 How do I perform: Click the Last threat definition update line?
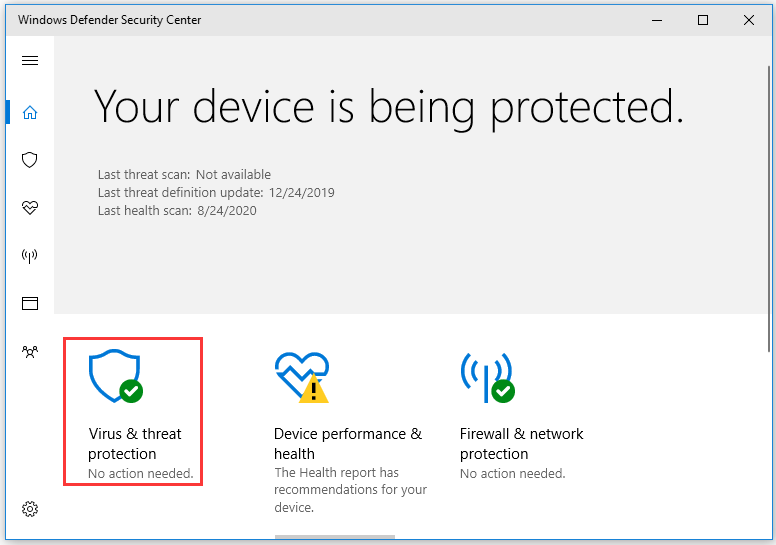point(216,193)
